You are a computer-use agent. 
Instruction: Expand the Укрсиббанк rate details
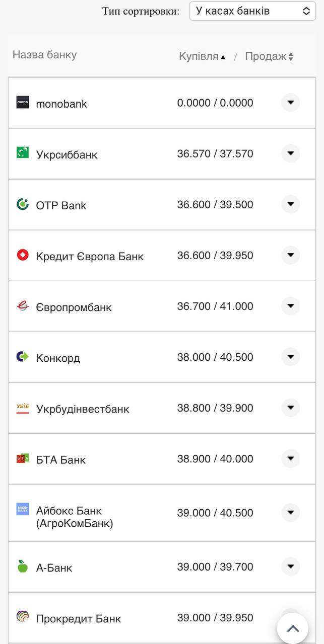291,153
